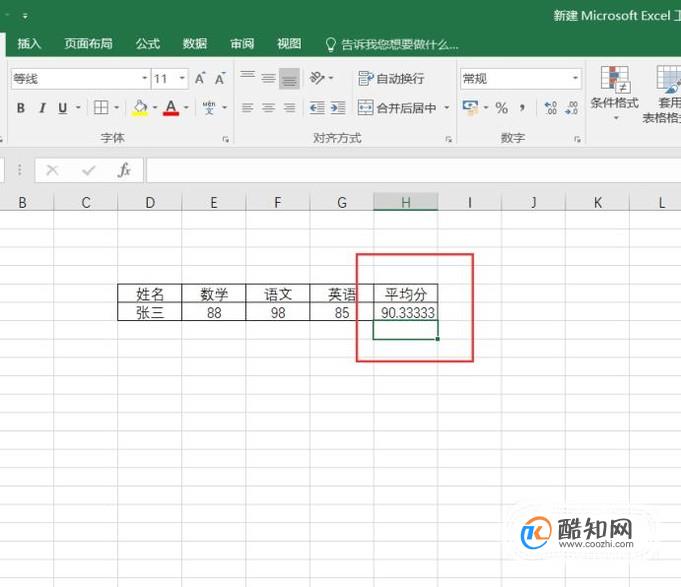
Task: Select the cell containing 90.33333
Action: [406, 312]
